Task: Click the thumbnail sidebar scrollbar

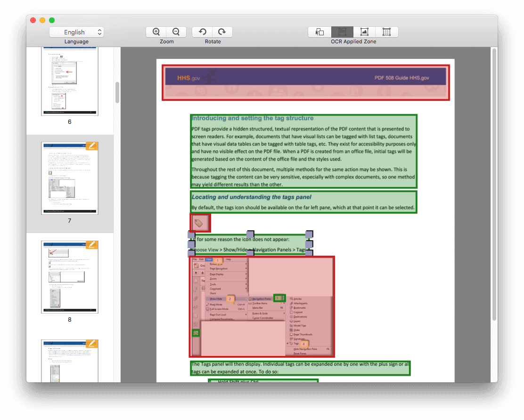Action: click(117, 92)
